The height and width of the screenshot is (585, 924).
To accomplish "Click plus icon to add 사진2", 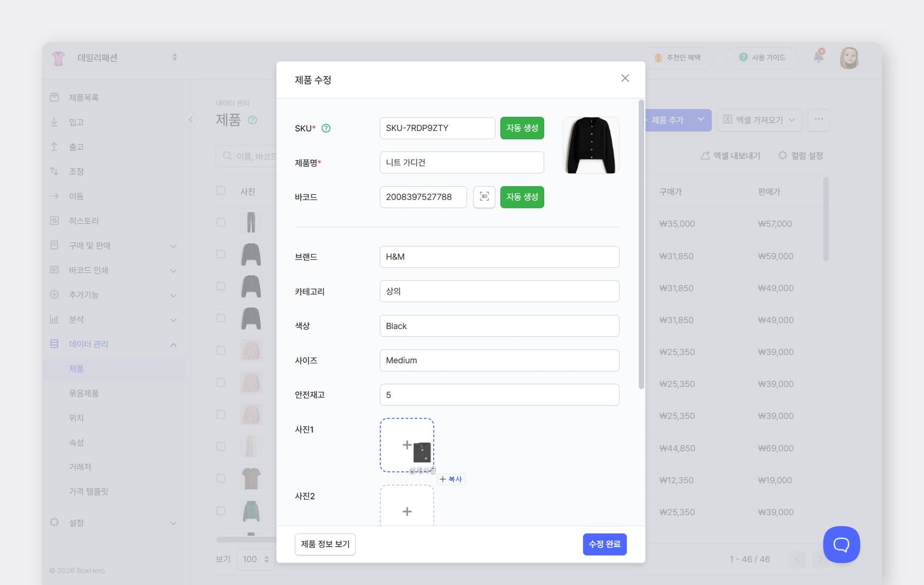I will coord(407,511).
